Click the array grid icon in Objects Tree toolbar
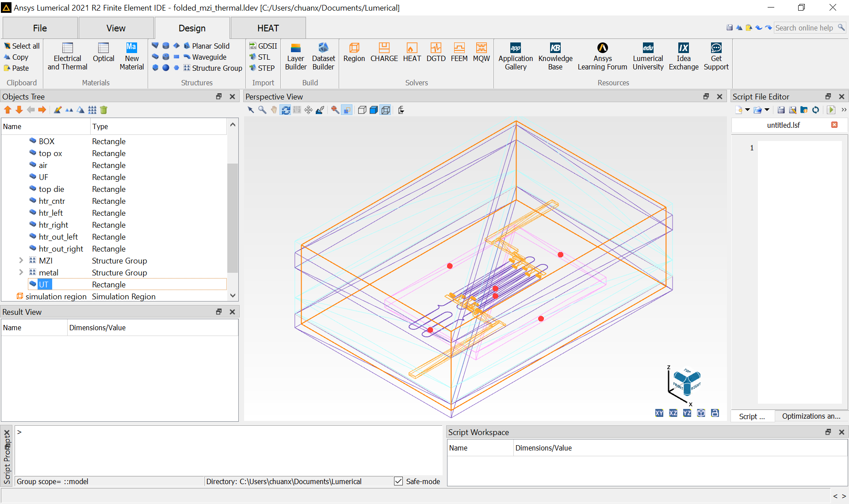Viewport: 849px width, 504px height. pyautogui.click(x=92, y=110)
